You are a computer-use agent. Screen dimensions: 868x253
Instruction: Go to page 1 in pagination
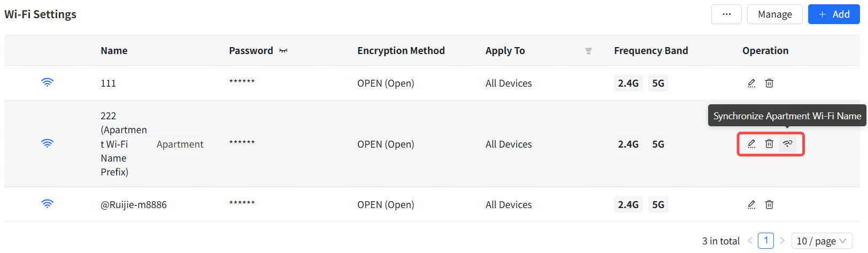(x=766, y=241)
